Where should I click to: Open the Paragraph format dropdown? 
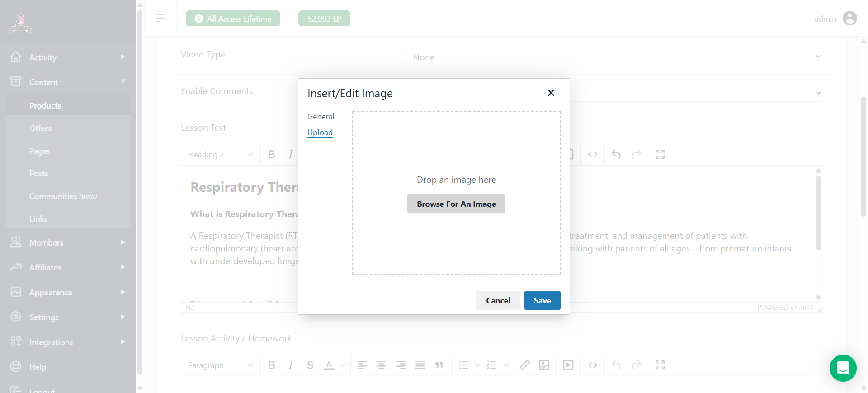coord(220,365)
